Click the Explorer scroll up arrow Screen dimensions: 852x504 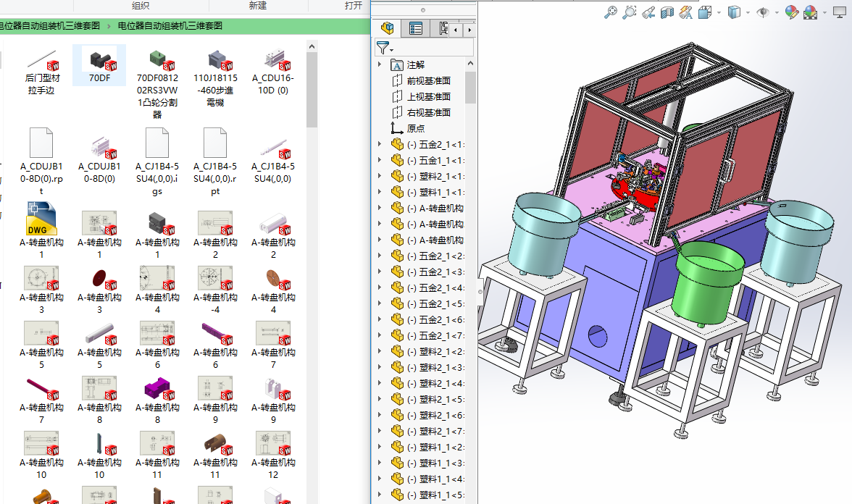[312, 46]
